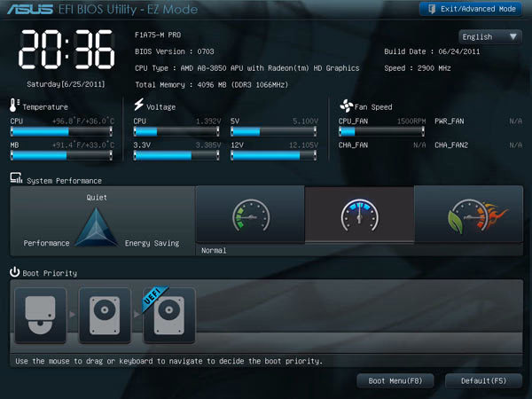Click the thermometer Temperature icon
Image resolution: width=532 pixels, height=399 pixels.
pos(14,106)
